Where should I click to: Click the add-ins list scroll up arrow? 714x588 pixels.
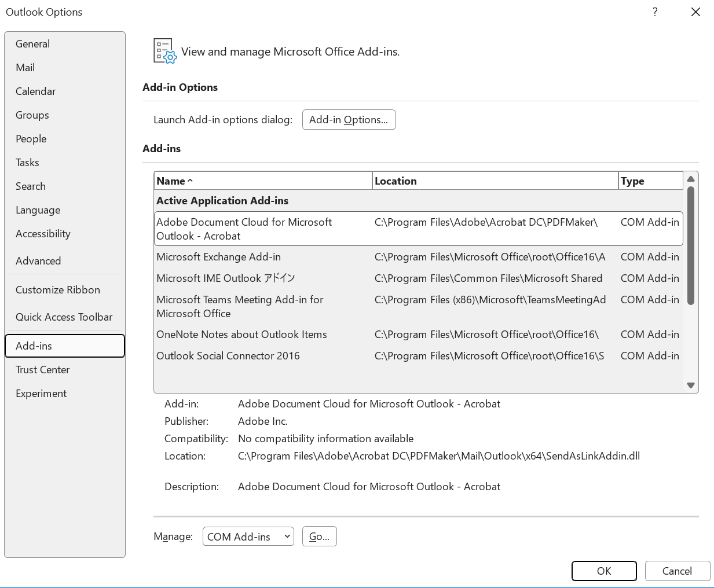pyautogui.click(x=690, y=179)
